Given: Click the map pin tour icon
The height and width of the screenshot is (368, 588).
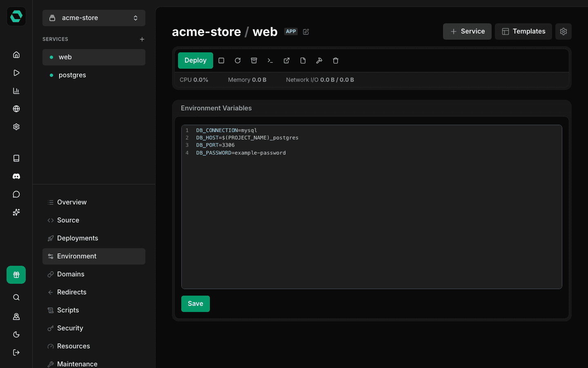Looking at the screenshot, I should tap(16, 316).
